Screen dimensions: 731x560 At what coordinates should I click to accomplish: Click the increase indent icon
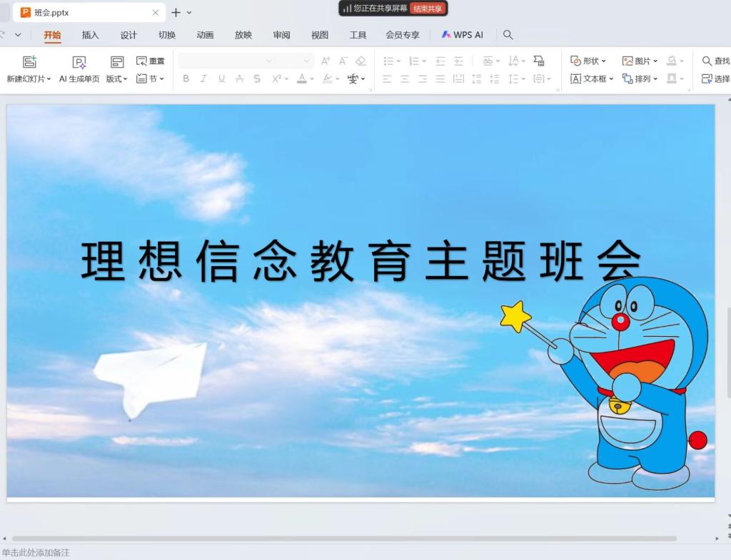tap(458, 61)
